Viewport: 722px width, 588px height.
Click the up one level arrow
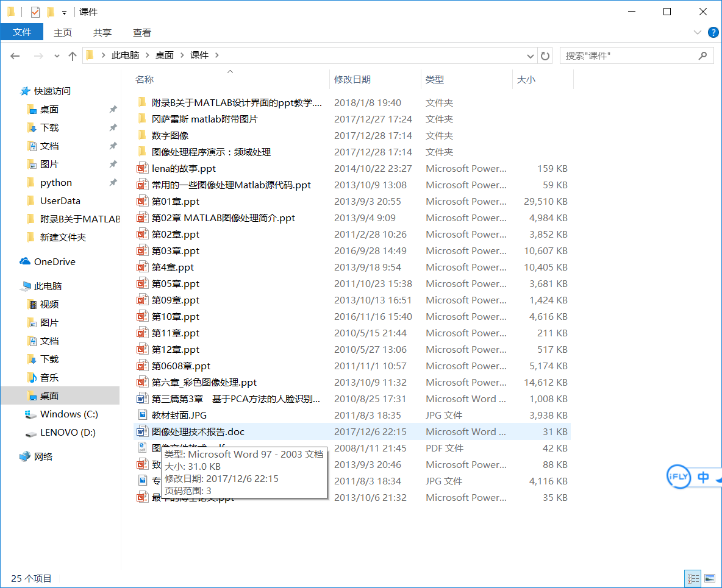(x=73, y=55)
